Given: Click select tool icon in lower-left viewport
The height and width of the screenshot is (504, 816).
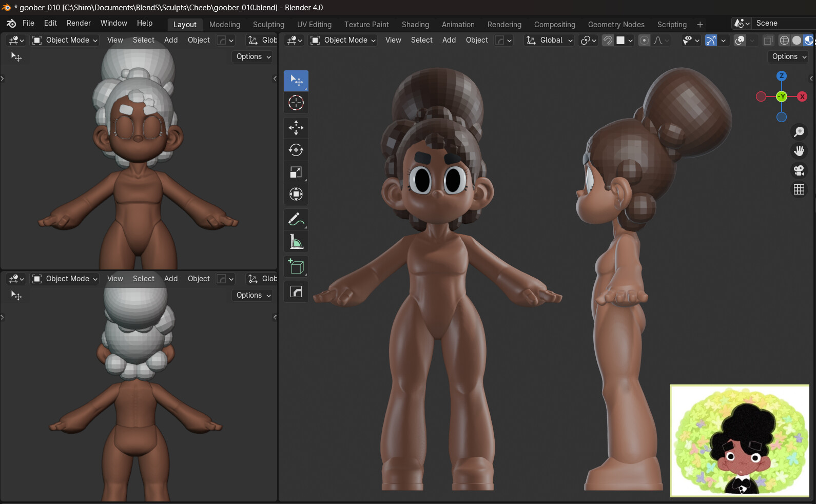Looking at the screenshot, I should click(16, 296).
